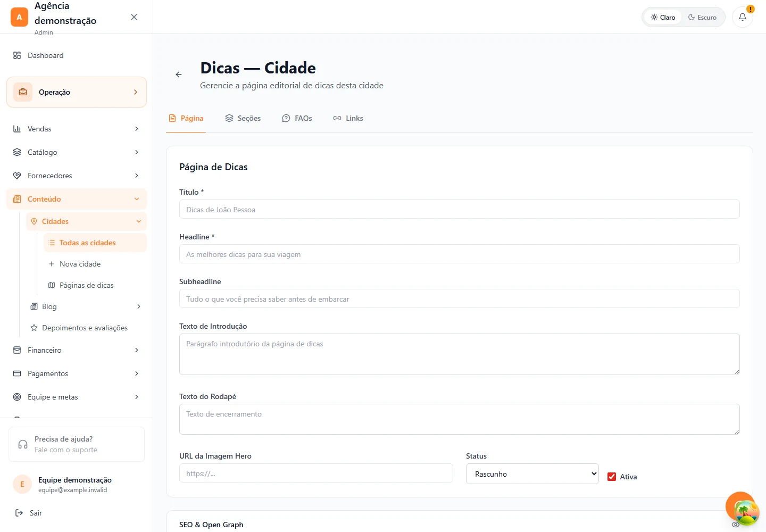Open Páginas de dicas menu item

point(95,285)
